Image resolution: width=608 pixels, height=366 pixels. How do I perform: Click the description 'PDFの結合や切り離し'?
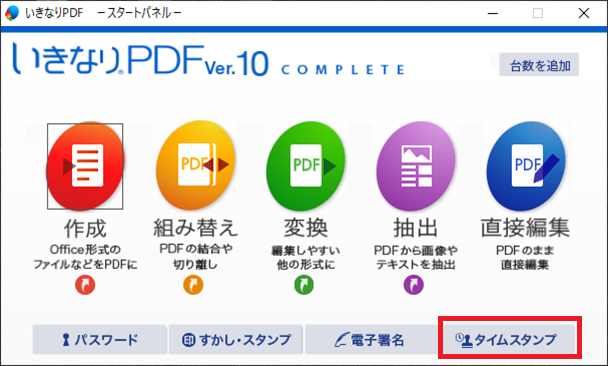click(x=196, y=257)
